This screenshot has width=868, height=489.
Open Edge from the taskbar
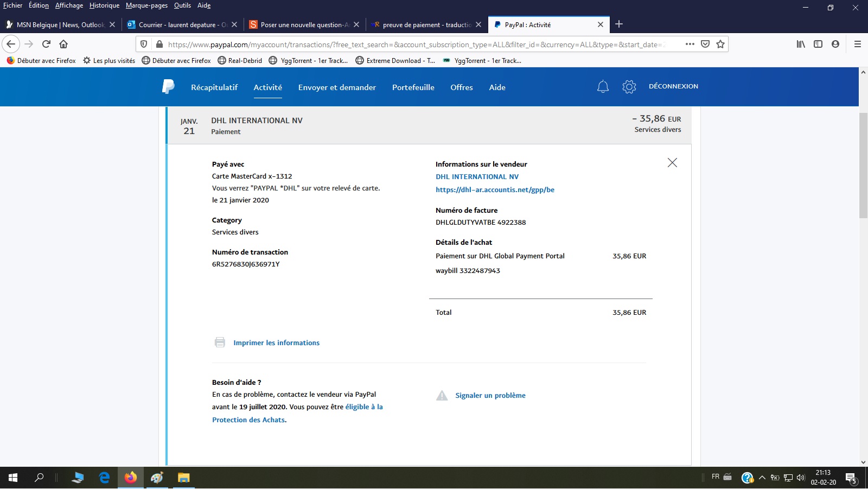104,478
